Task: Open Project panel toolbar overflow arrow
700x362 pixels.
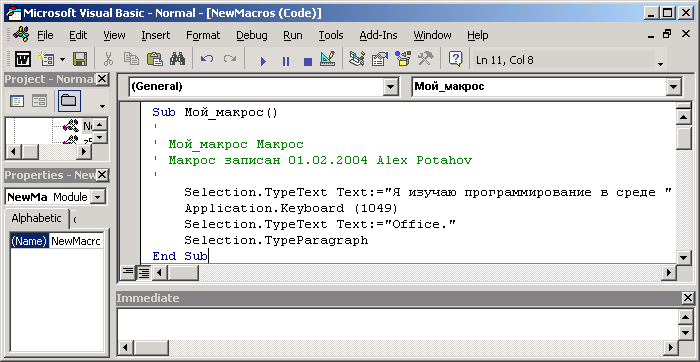Action: click(103, 106)
